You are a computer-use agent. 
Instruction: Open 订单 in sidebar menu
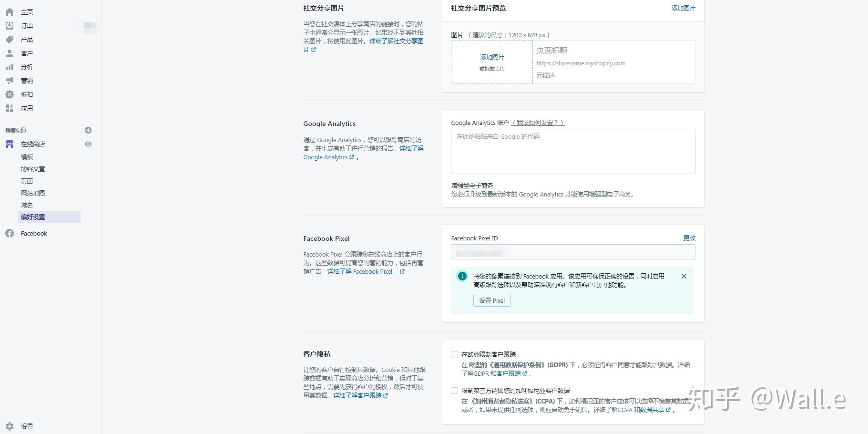tap(27, 26)
